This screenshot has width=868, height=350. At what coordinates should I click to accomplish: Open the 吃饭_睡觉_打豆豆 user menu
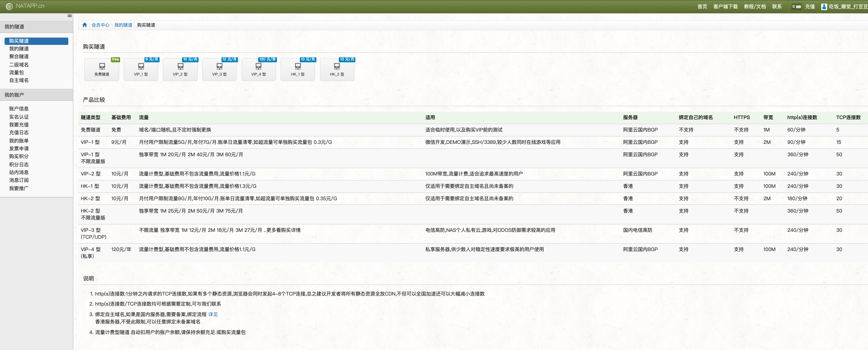coord(848,6)
